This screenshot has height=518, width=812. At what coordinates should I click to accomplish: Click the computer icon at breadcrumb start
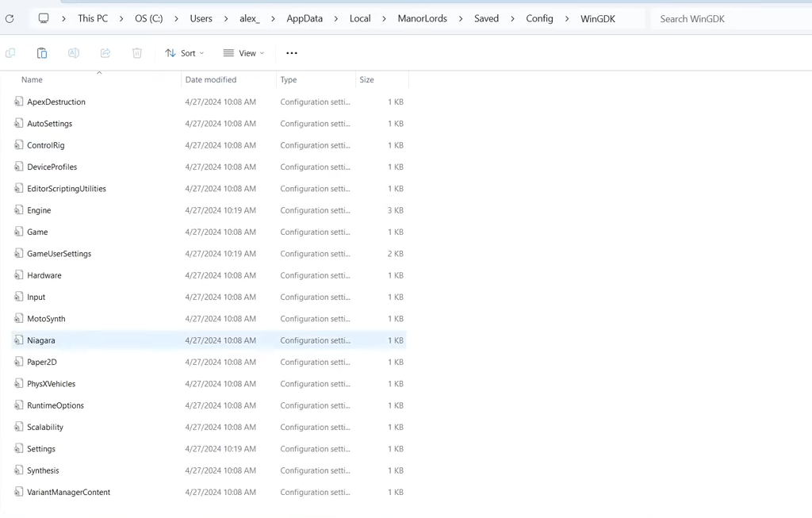[x=44, y=17]
